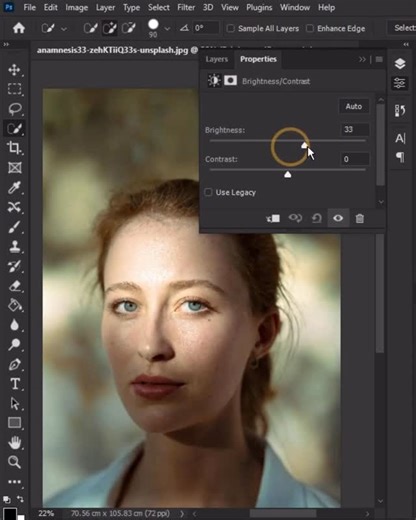View previous state of the adjustment
Viewport: 416px width, 520px height.
295,218
